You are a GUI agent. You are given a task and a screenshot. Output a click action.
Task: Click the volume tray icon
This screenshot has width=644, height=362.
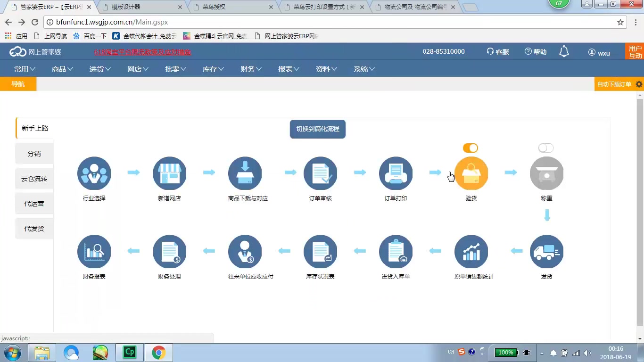click(x=587, y=353)
